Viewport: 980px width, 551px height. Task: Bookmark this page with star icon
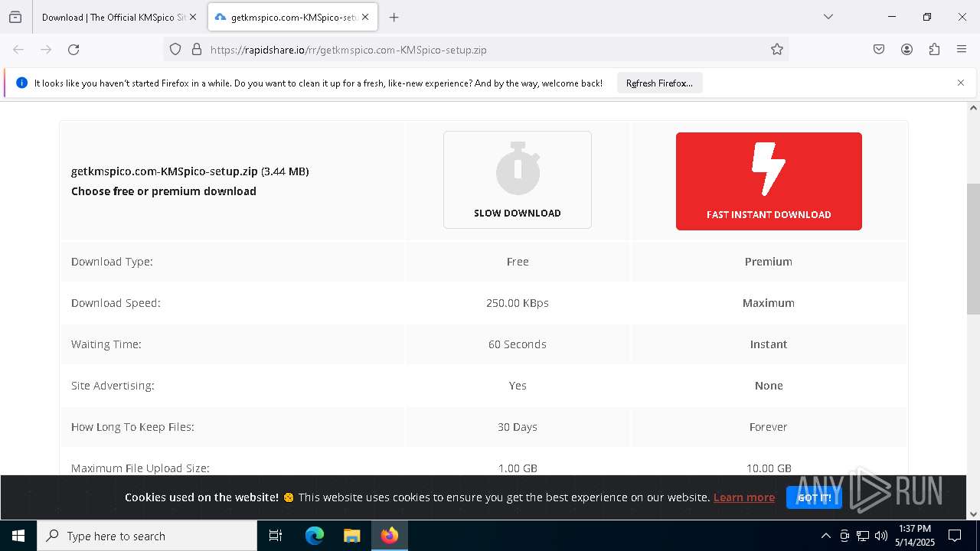pos(777,50)
